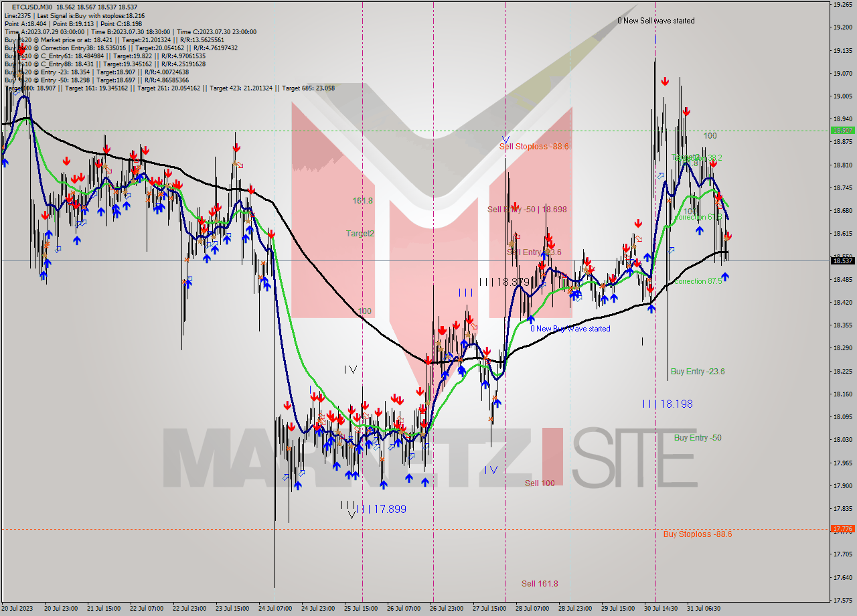857x616 pixels.
Task: Click the 18.680 price axis value
Action: pos(842,210)
